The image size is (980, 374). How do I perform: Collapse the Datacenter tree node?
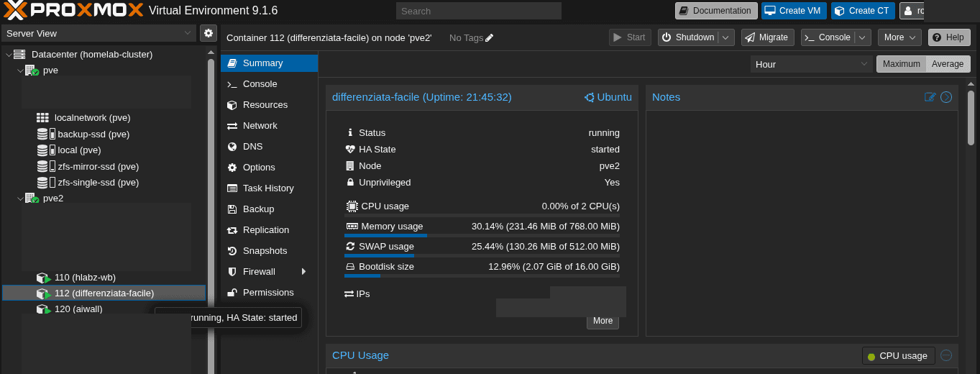(8, 55)
